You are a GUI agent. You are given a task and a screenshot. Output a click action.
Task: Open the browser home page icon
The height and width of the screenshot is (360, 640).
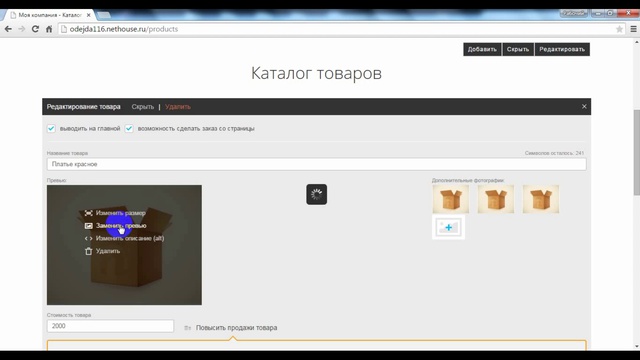coord(49,29)
